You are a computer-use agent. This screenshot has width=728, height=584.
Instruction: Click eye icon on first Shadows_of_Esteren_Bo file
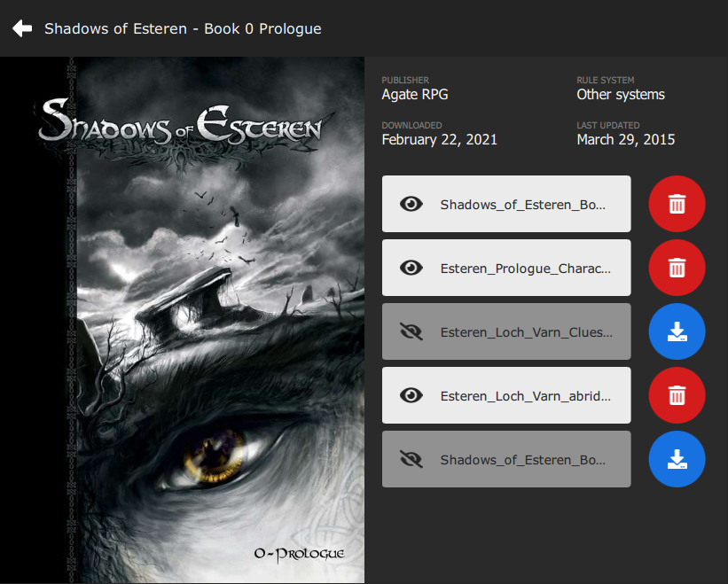(411, 204)
